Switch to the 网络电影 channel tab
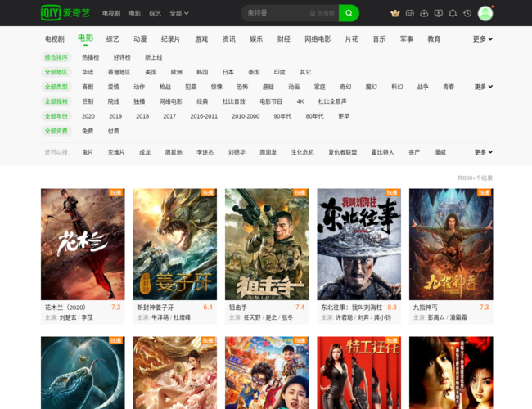The height and width of the screenshot is (409, 532). pos(318,39)
